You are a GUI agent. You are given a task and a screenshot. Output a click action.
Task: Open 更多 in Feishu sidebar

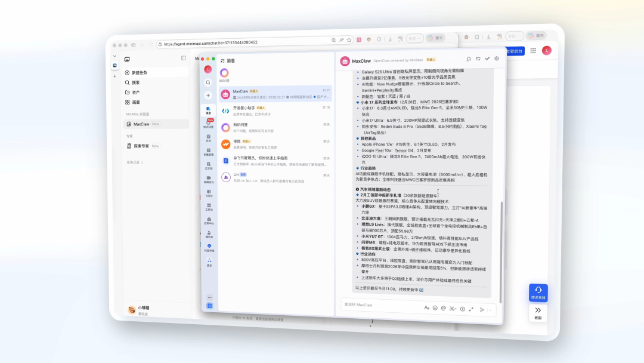209,262
